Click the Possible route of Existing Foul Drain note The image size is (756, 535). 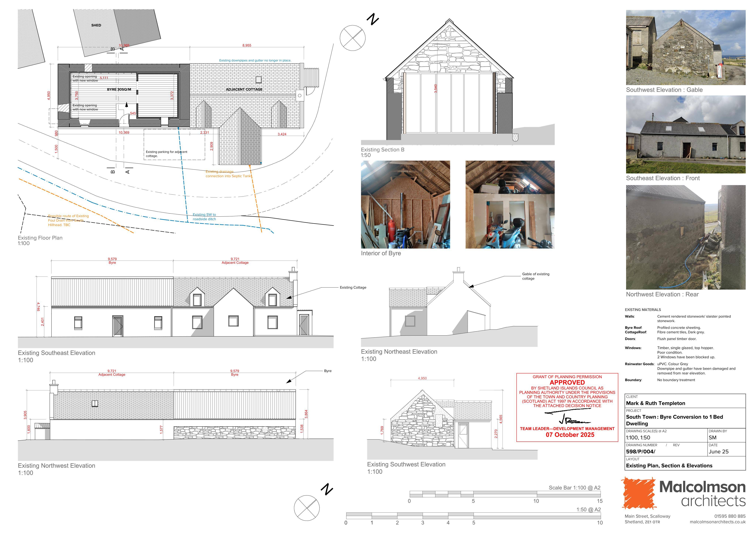(68, 220)
